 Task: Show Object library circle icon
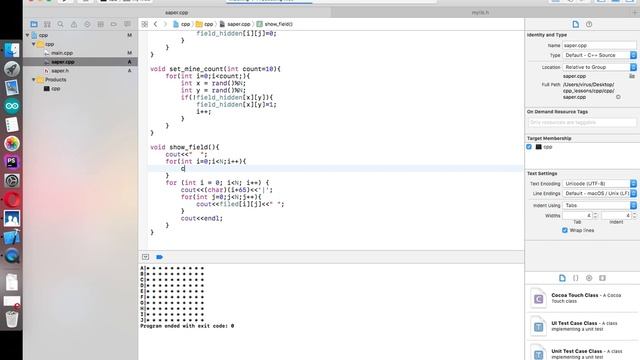pos(589,278)
